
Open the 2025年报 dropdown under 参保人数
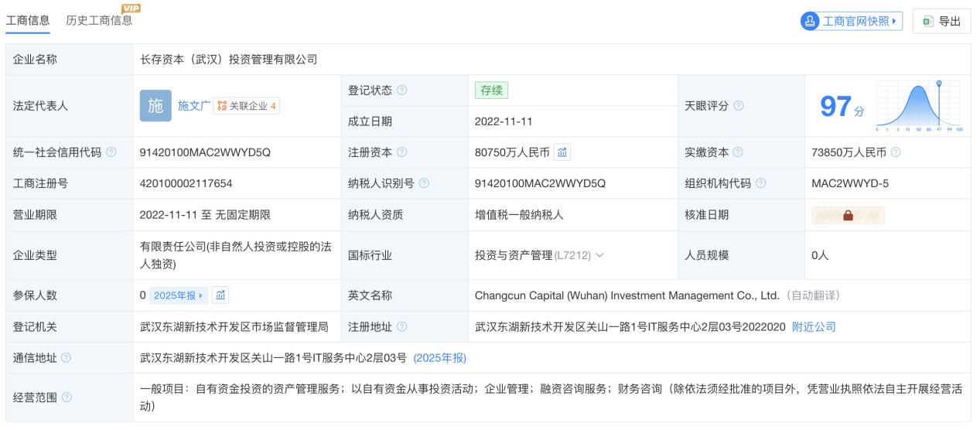click(x=178, y=295)
